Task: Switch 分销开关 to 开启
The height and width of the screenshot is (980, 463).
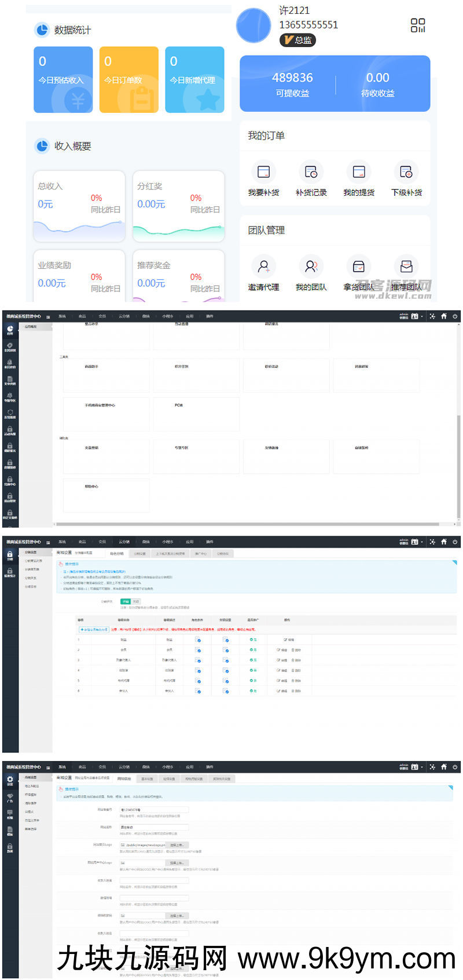Action: coord(126,601)
